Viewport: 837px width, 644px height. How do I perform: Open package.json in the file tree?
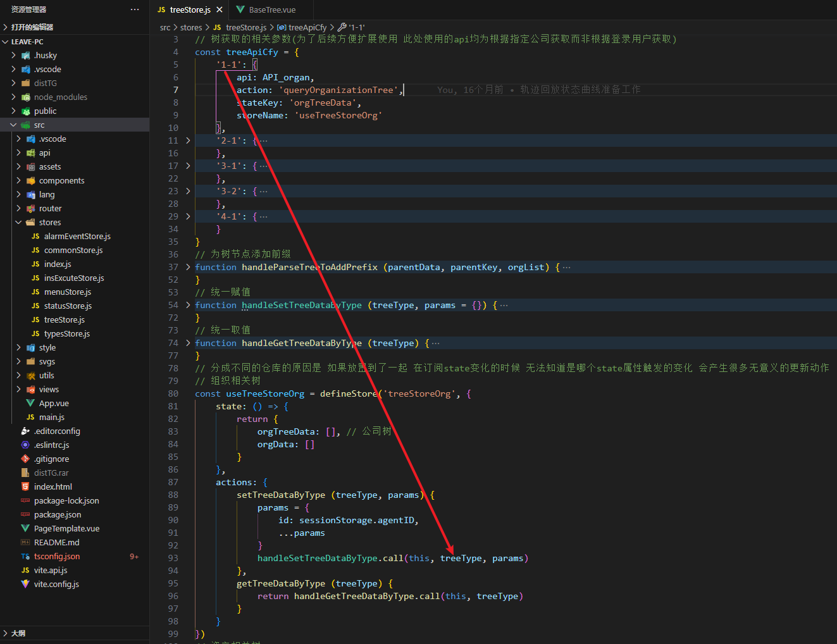point(58,515)
